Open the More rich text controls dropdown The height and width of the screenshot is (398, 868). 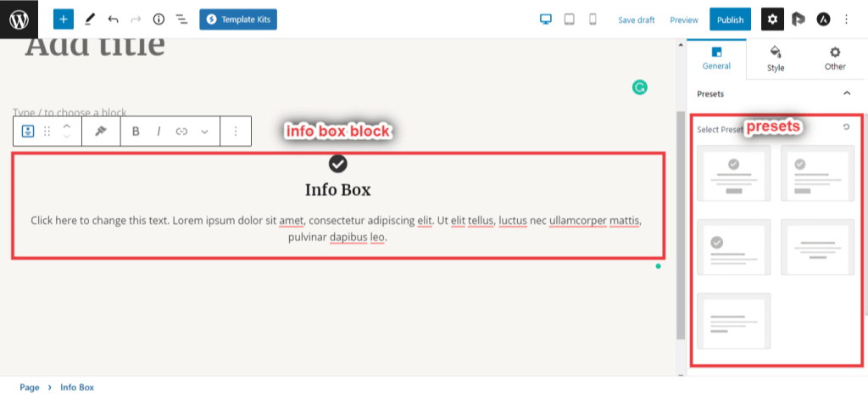[204, 132]
